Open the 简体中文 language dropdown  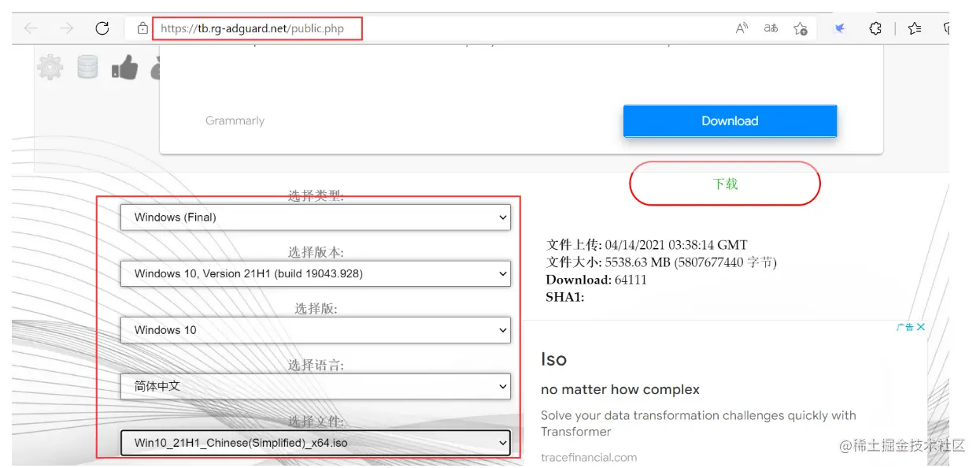pos(315,386)
